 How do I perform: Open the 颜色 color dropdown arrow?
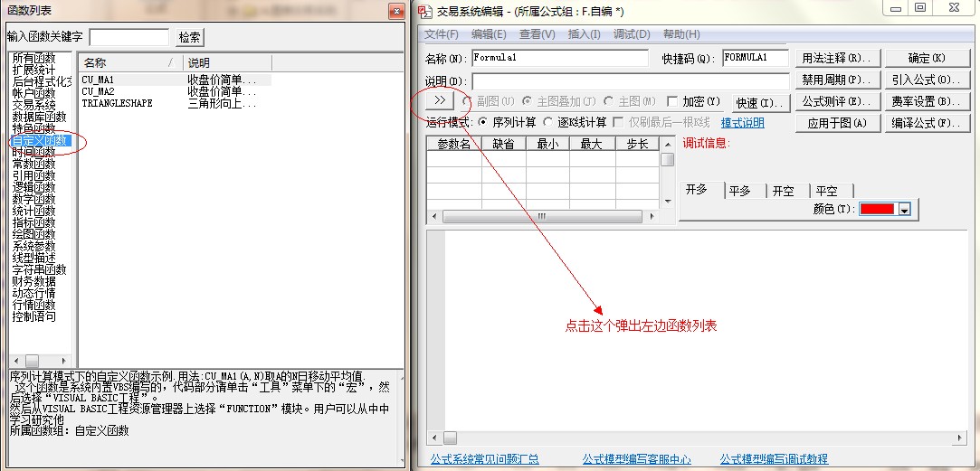[x=903, y=210]
